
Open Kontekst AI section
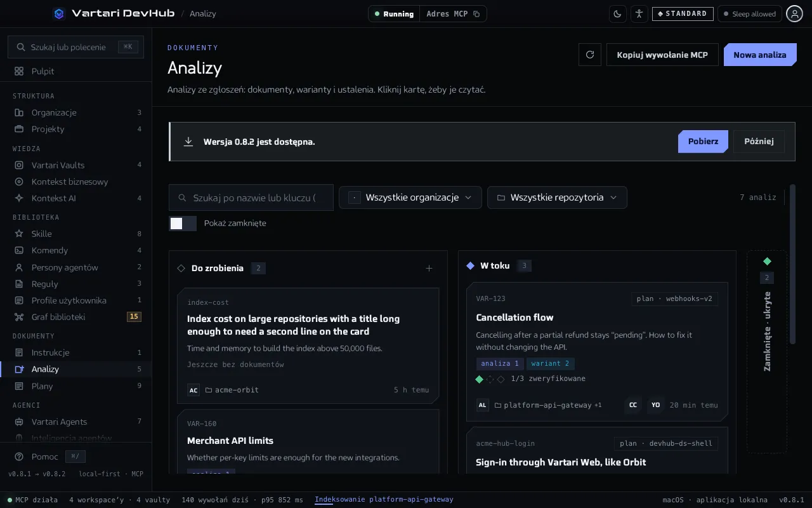coord(76,198)
